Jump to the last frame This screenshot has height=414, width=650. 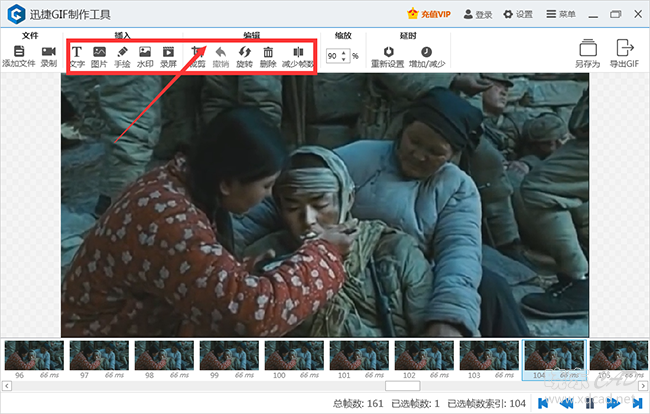[637, 403]
